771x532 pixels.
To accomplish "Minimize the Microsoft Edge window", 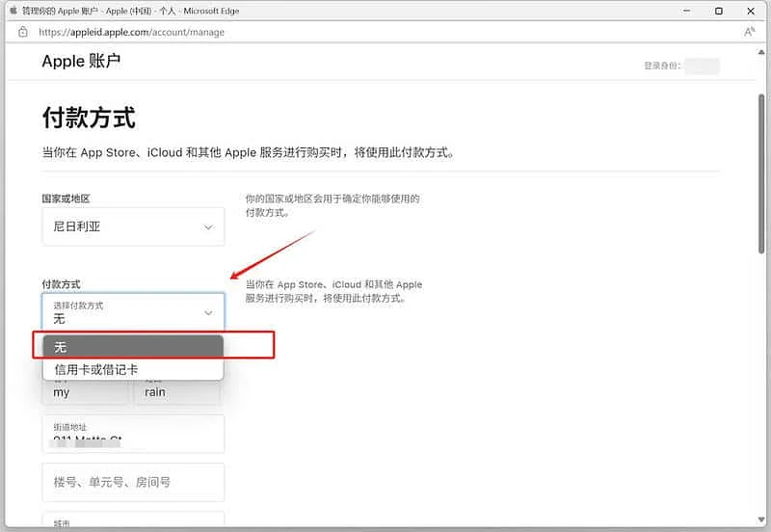I will (x=687, y=11).
